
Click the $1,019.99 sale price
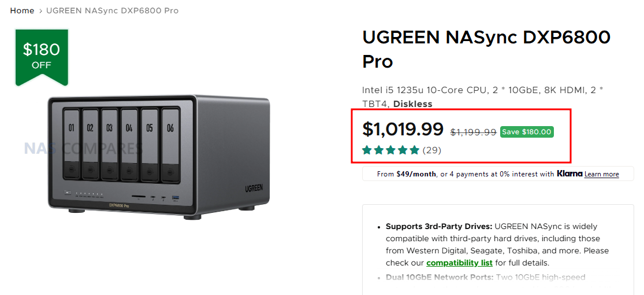pos(403,129)
